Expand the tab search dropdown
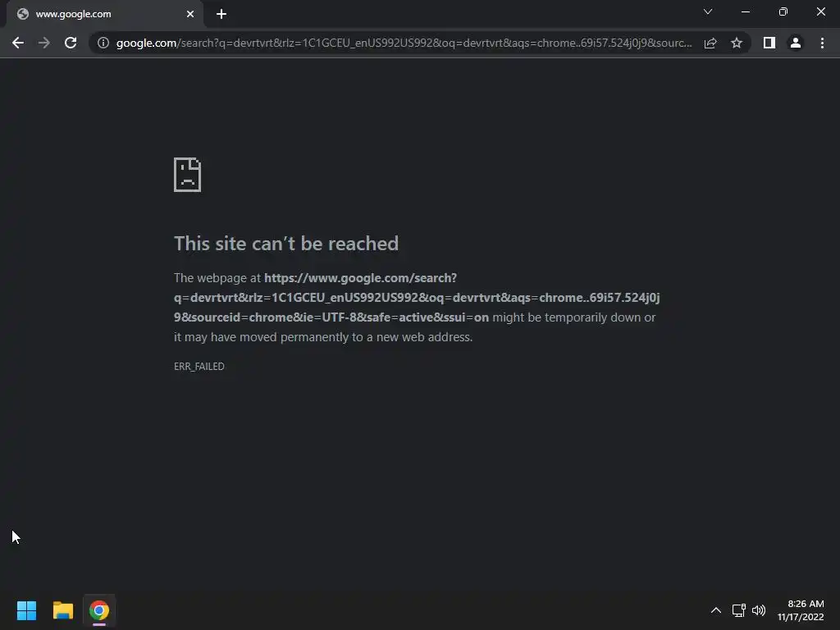This screenshot has height=630, width=840. (x=708, y=11)
